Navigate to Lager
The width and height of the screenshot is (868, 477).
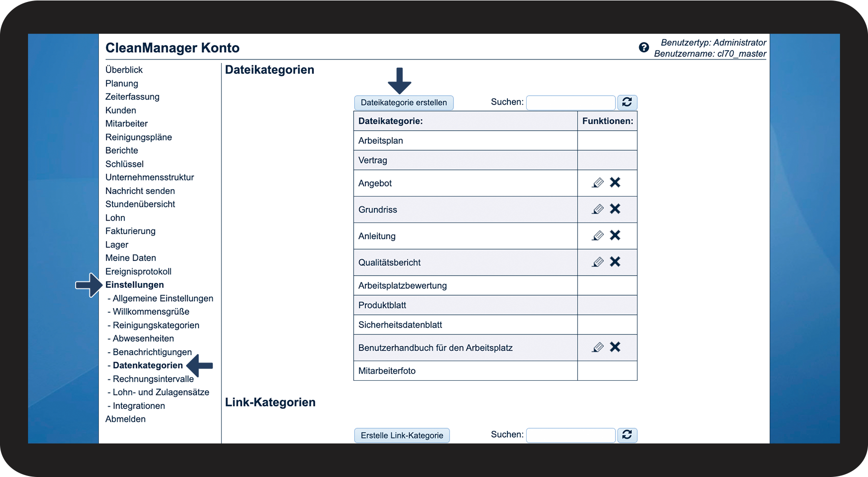click(x=117, y=245)
